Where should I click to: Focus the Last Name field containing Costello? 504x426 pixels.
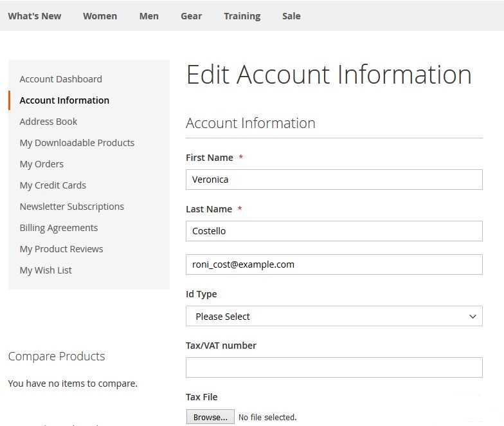click(x=334, y=231)
